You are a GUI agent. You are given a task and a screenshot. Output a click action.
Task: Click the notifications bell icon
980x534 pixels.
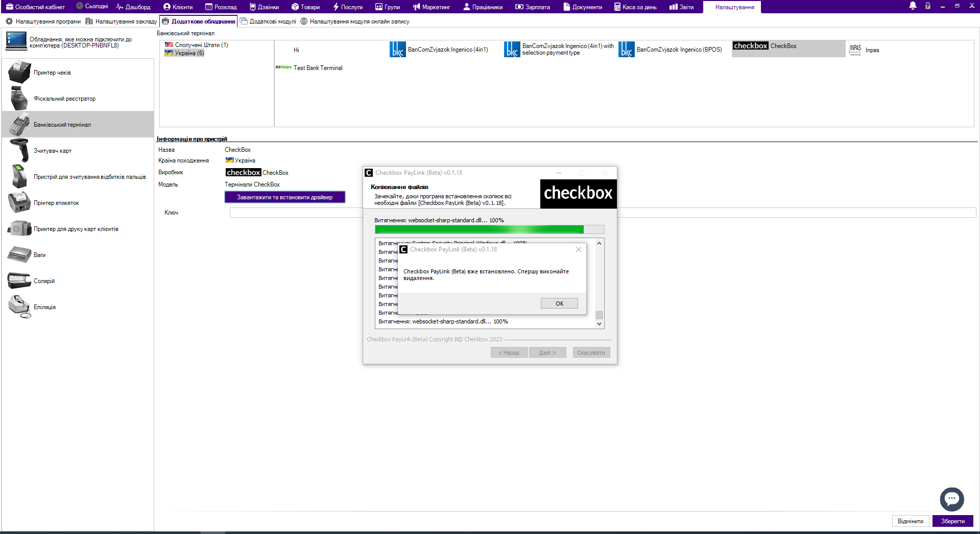click(913, 6)
